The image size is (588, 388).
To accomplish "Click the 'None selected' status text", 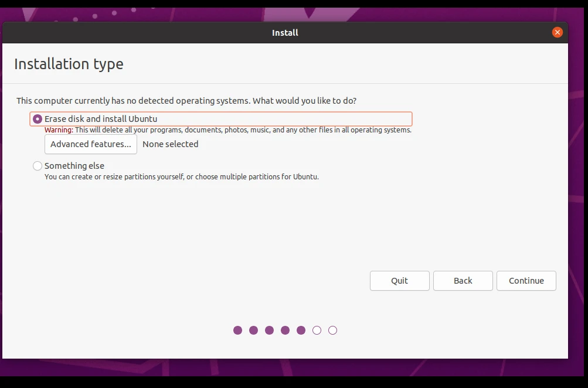I will point(171,144).
